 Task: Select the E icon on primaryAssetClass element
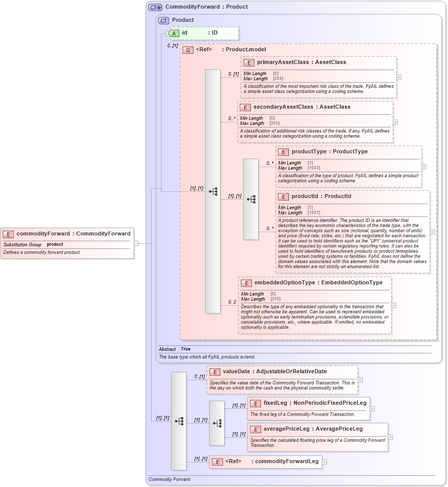248,63
